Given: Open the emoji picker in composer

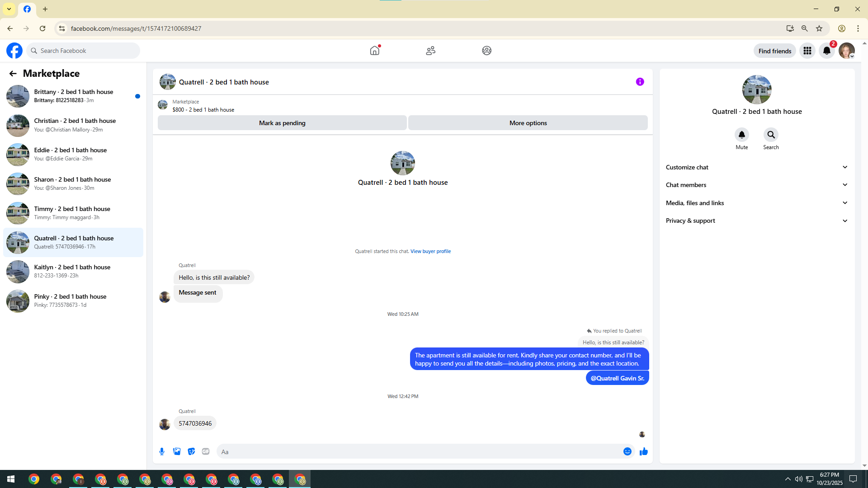Looking at the screenshot, I should 627,451.
